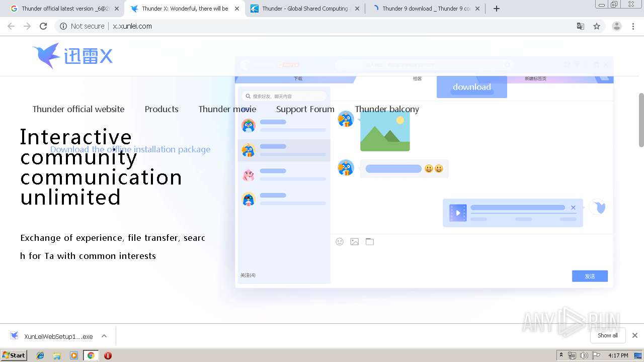The image size is (644, 362).
Task: Click the blue send button in chat preview
Action: (590, 276)
